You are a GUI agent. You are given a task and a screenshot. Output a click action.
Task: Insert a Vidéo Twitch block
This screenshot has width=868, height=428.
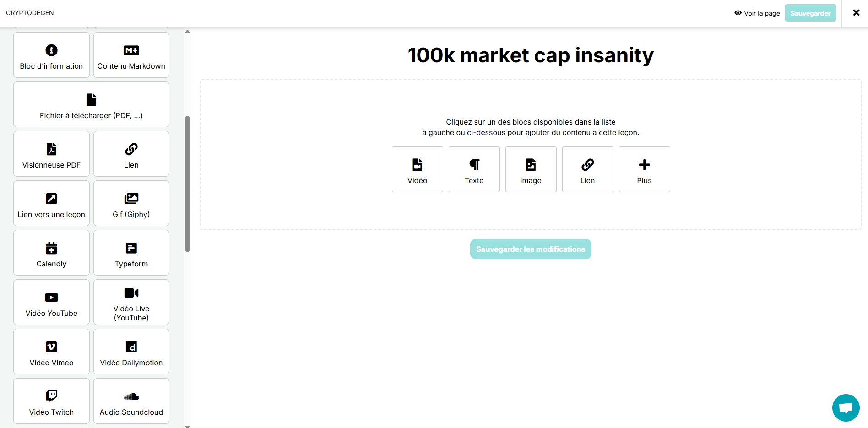[x=51, y=401]
